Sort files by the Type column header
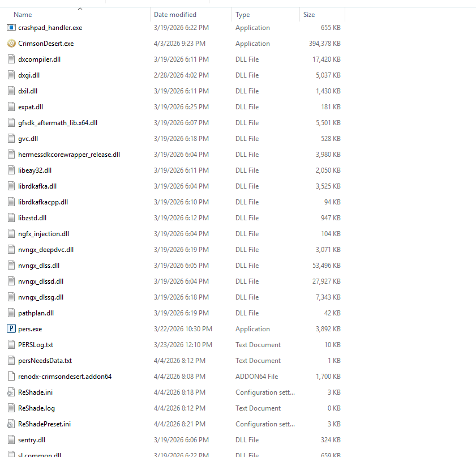 tap(243, 15)
